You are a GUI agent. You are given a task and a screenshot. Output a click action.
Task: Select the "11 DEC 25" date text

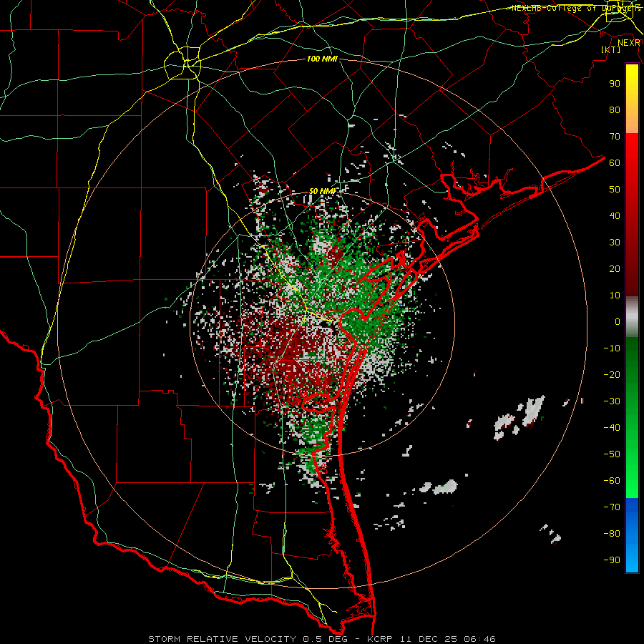coord(429,639)
